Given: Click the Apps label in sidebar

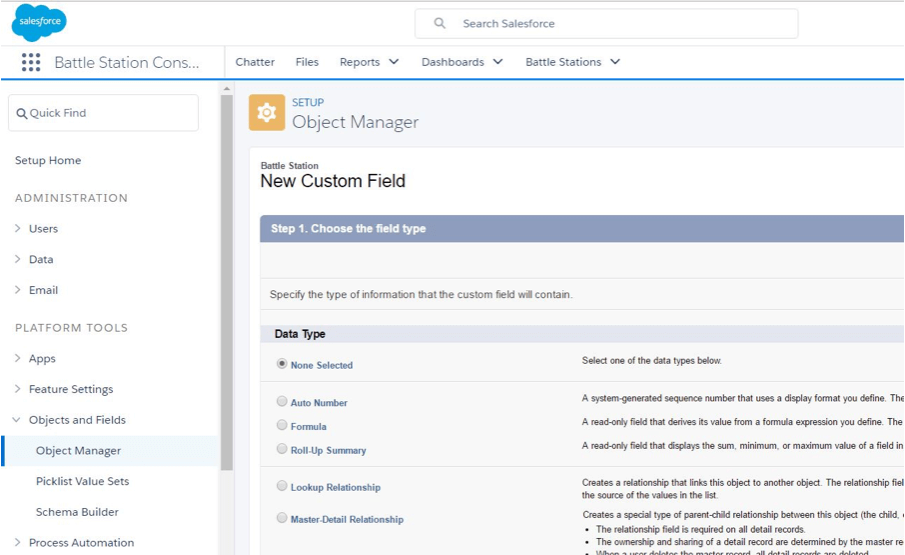Looking at the screenshot, I should pyautogui.click(x=42, y=359).
